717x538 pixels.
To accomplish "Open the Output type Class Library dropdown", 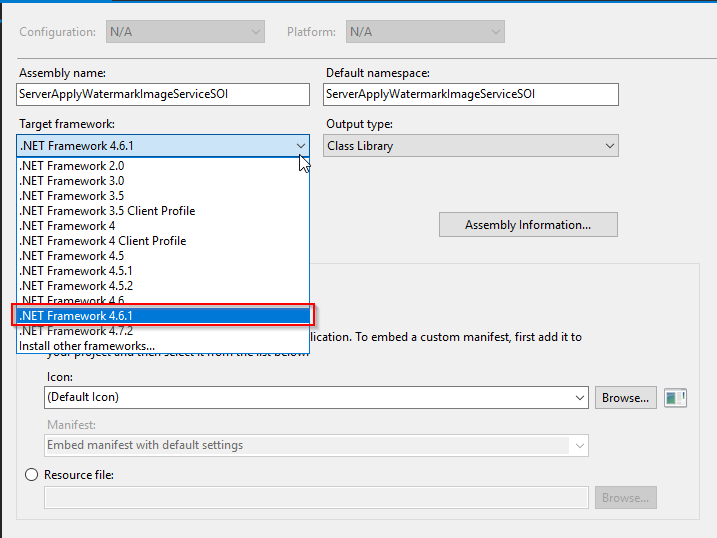I will click(x=471, y=146).
